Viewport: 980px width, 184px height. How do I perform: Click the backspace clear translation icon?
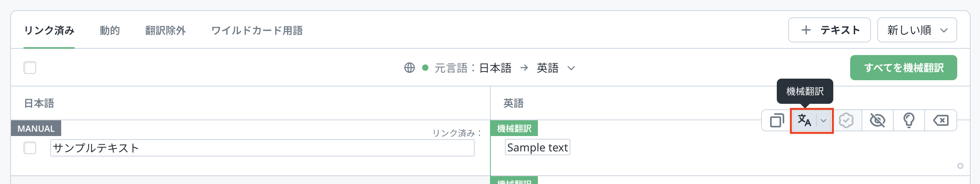click(x=941, y=120)
